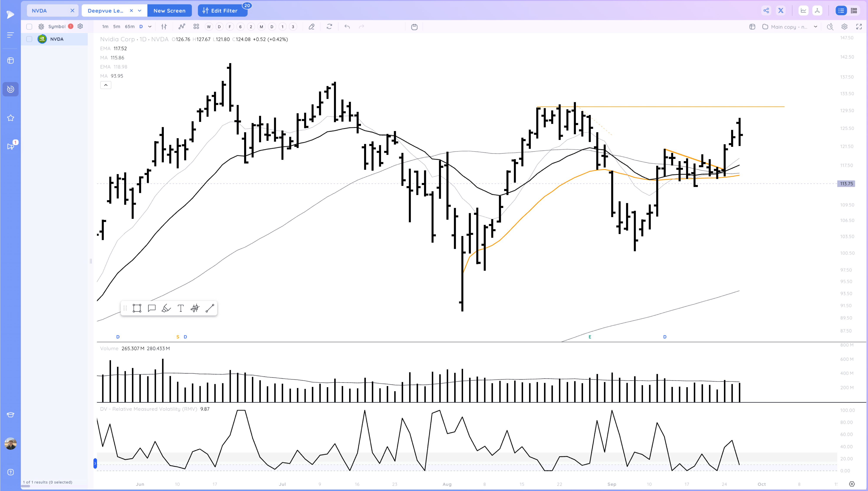Click the 113.75 price level marker

pyautogui.click(x=846, y=183)
